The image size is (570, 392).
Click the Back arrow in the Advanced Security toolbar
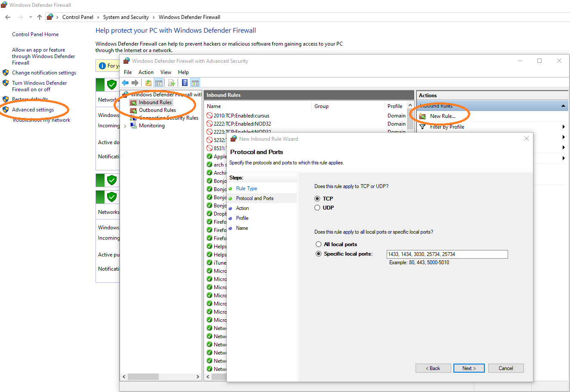(125, 83)
